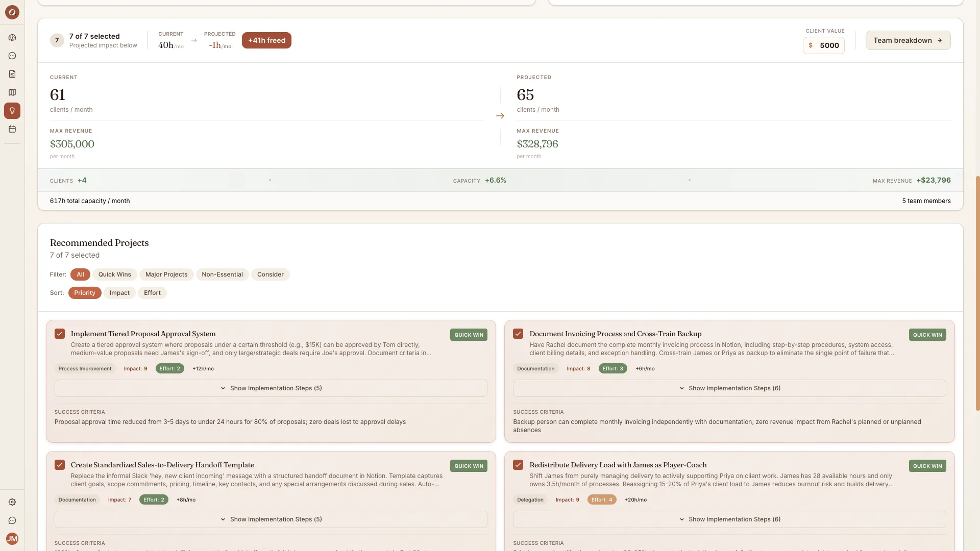The height and width of the screenshot is (551, 980).
Task: Click Impact: 9 on Tiered Proposal card
Action: [x=135, y=368]
